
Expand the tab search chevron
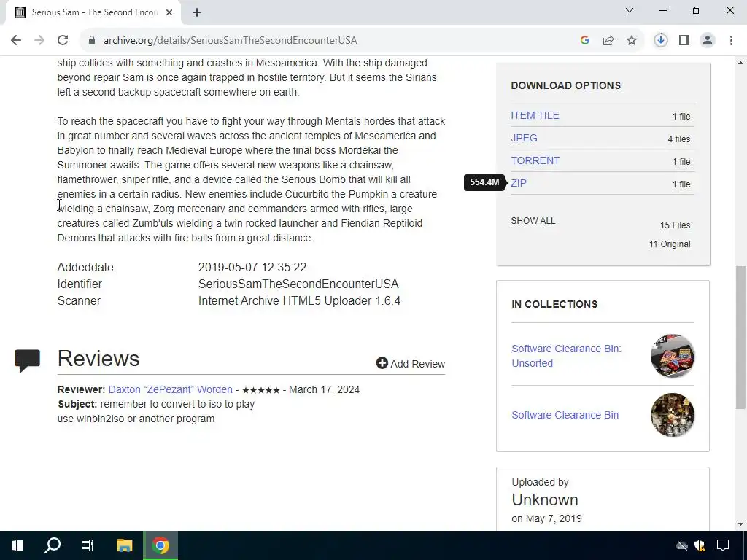(630, 10)
